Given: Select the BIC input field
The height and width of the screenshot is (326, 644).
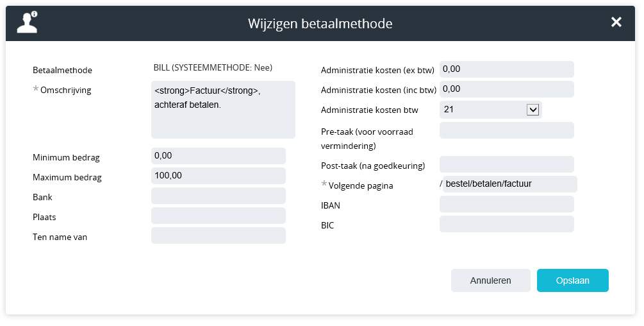Looking at the screenshot, I should 506,224.
